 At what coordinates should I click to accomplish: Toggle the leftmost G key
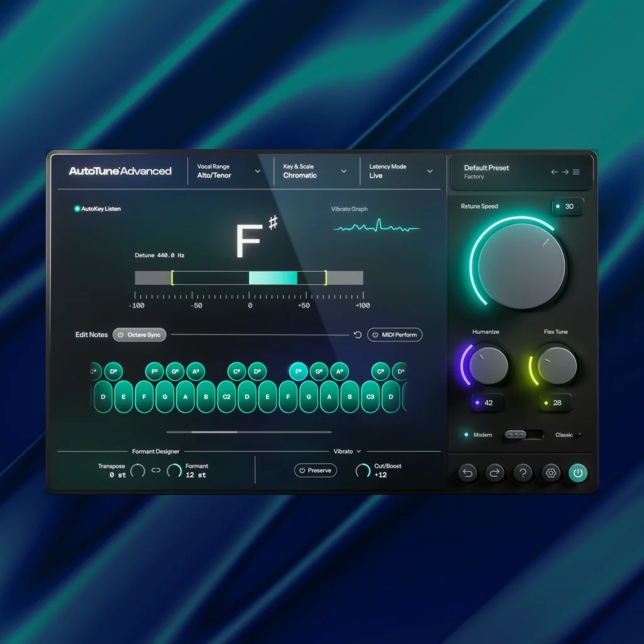(x=165, y=397)
